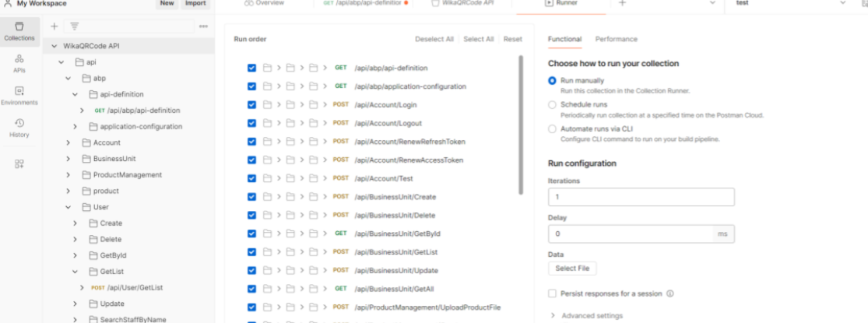This screenshot has width=868, height=323.
Task: Click the New button
Action: [167, 4]
